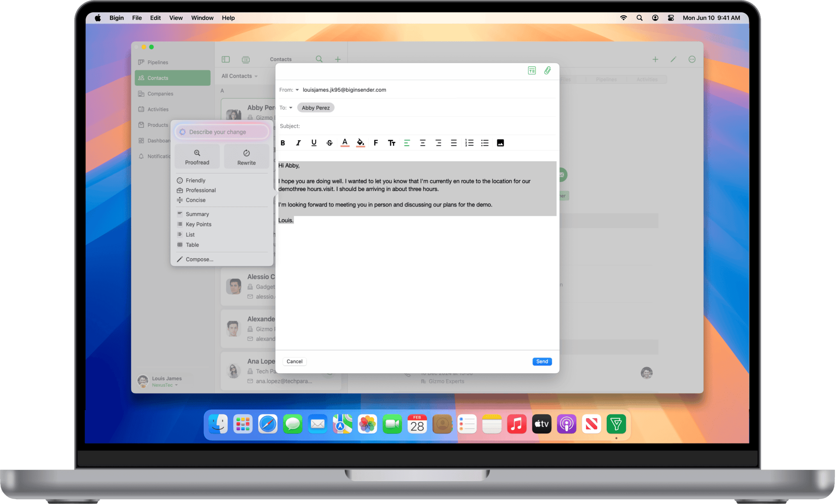837x504 pixels.
Task: Toggle strikethrough formatting in email toolbar
Action: (329, 143)
